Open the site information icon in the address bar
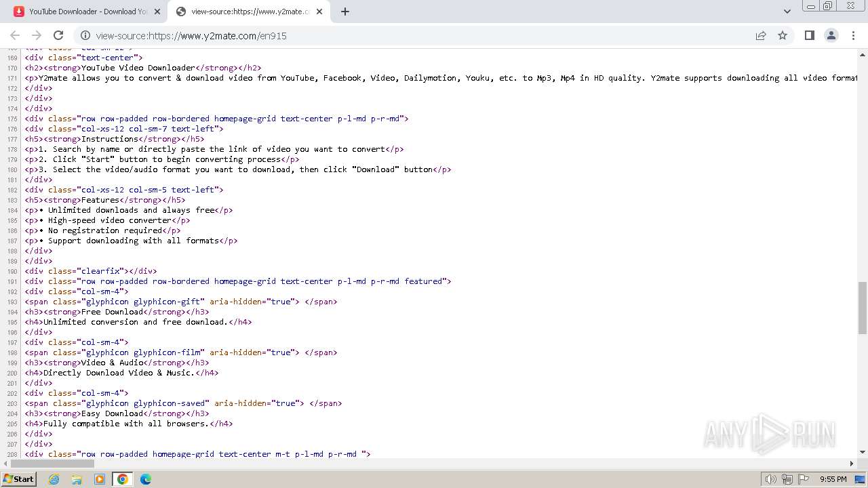 pos(85,35)
